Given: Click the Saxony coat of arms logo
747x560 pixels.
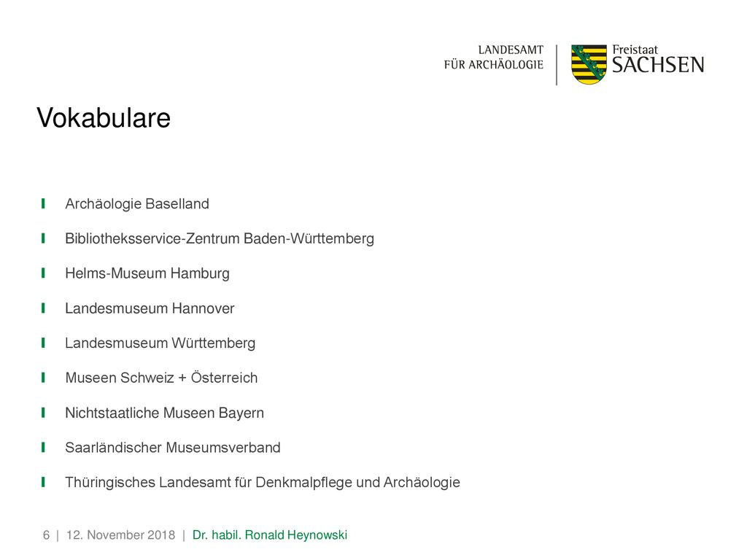Looking at the screenshot, I should coord(589,64).
